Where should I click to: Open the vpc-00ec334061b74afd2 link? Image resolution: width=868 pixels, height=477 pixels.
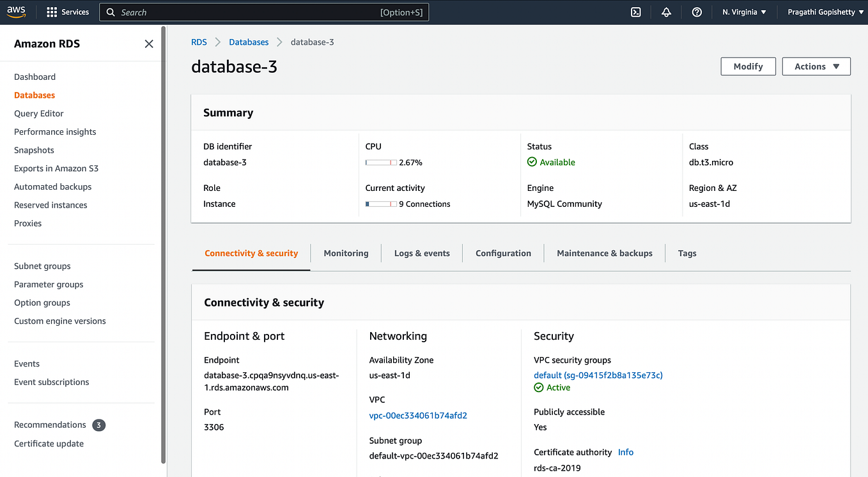(418, 415)
